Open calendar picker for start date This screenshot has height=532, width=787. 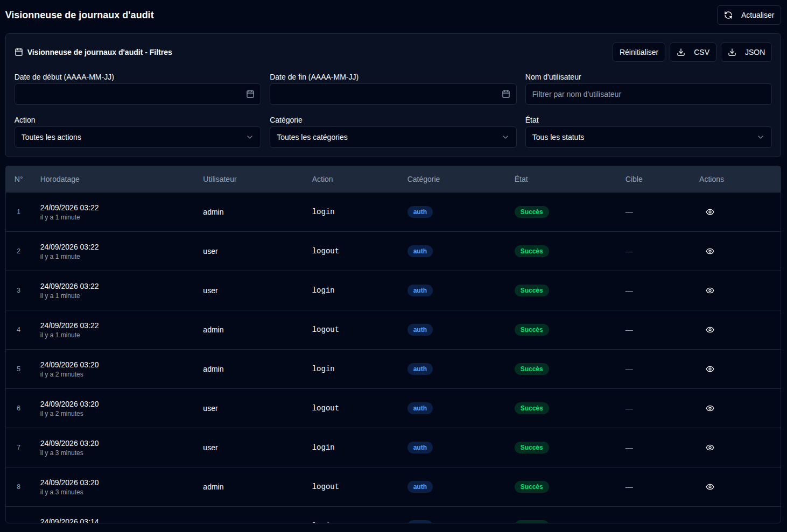point(250,94)
